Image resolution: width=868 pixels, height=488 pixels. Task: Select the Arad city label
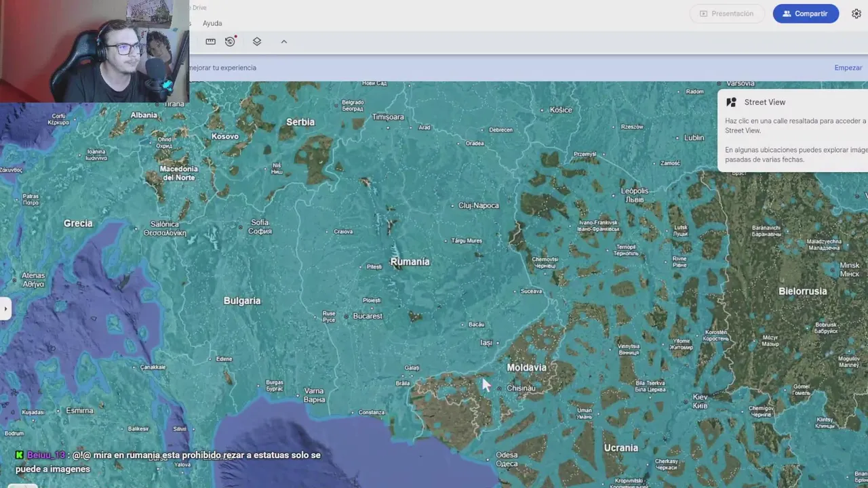[425, 127]
